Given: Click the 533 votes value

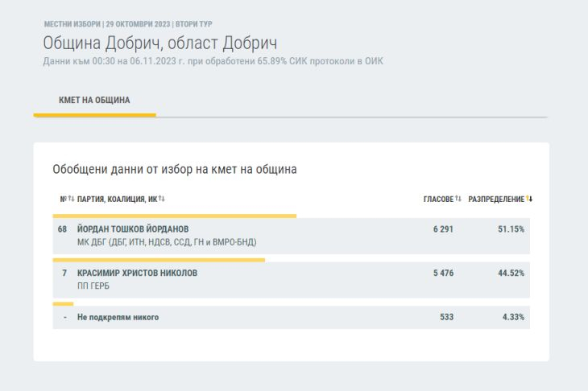Looking at the screenshot, I should pos(446,317).
